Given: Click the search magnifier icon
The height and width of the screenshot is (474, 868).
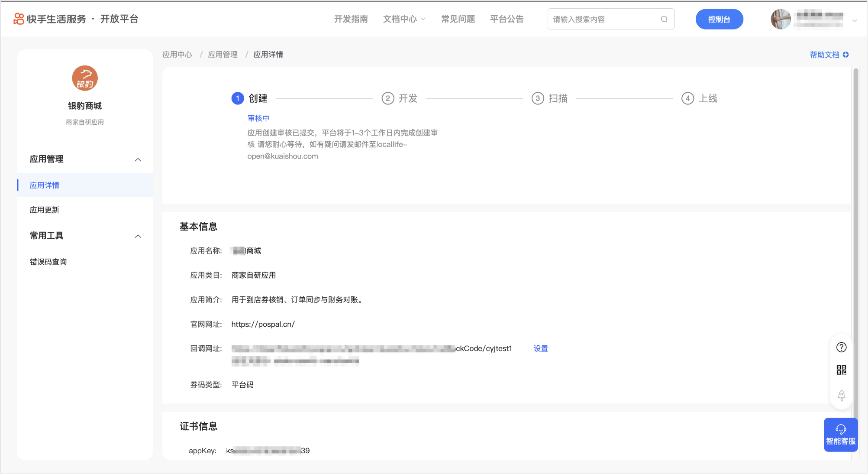Looking at the screenshot, I should (x=664, y=19).
